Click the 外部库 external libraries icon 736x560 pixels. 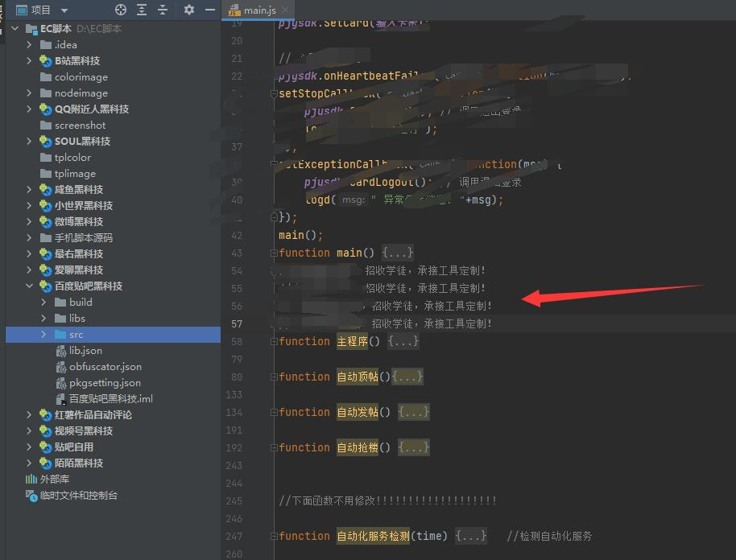click(x=31, y=480)
